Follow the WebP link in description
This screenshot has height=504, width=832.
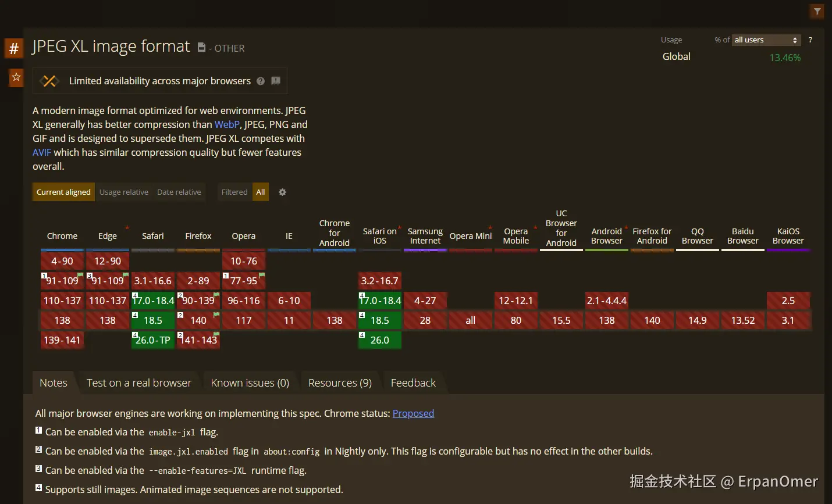pos(227,124)
